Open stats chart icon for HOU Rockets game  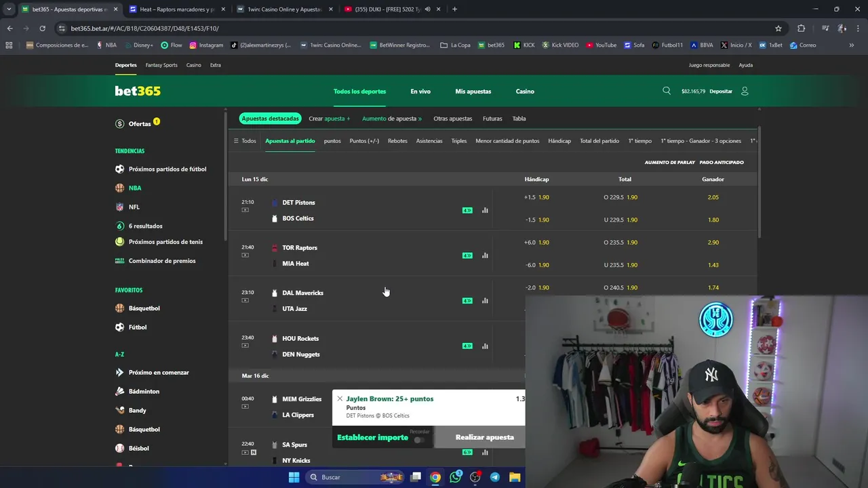(485, 346)
